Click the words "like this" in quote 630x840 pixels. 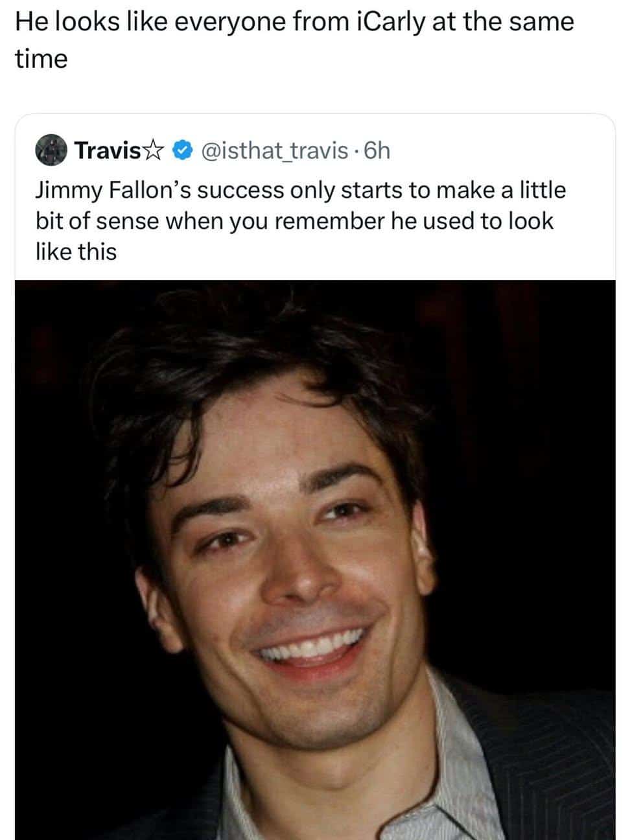click(76, 251)
